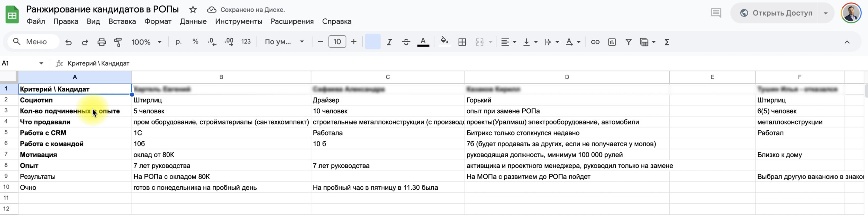Insert a chart from the toolbar
This screenshot has width=868, height=215.
pyautogui.click(x=612, y=42)
